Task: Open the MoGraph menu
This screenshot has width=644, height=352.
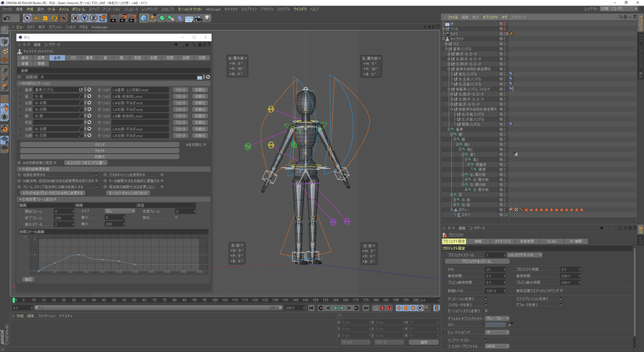Action: tap(213, 9)
